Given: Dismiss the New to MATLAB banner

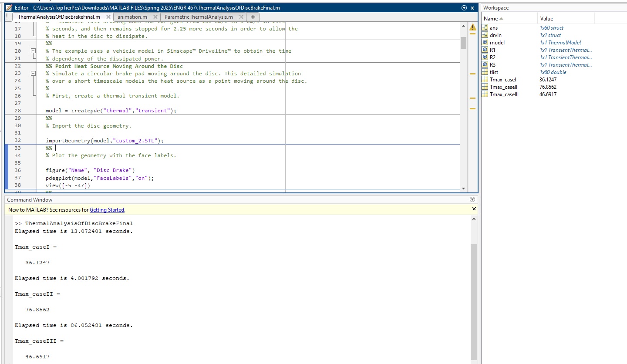Looking at the screenshot, I should tap(474, 209).
